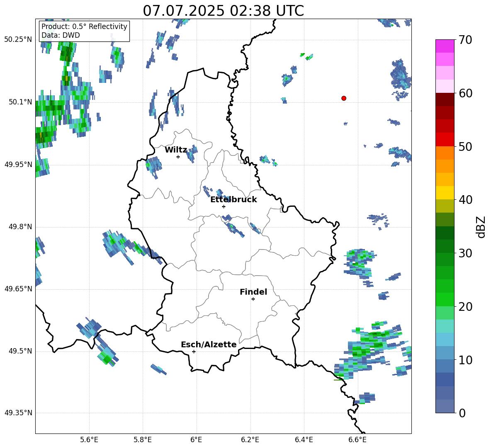Click the cross marker below Findel
Viewport: 491px width, 448px height.
tap(253, 299)
